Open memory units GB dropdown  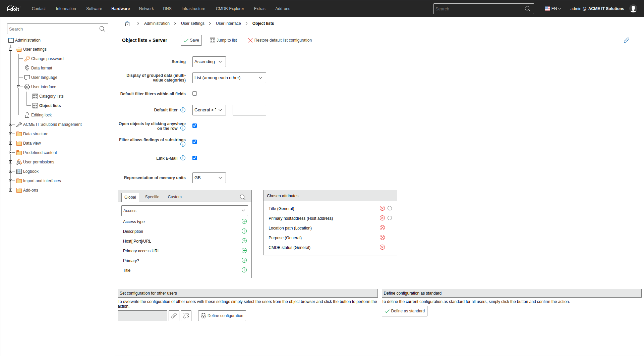coord(209,178)
